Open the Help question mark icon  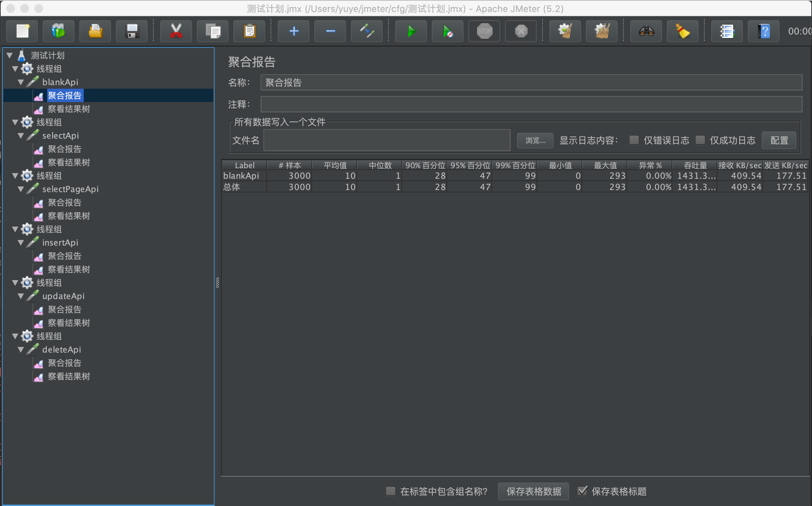click(x=764, y=31)
